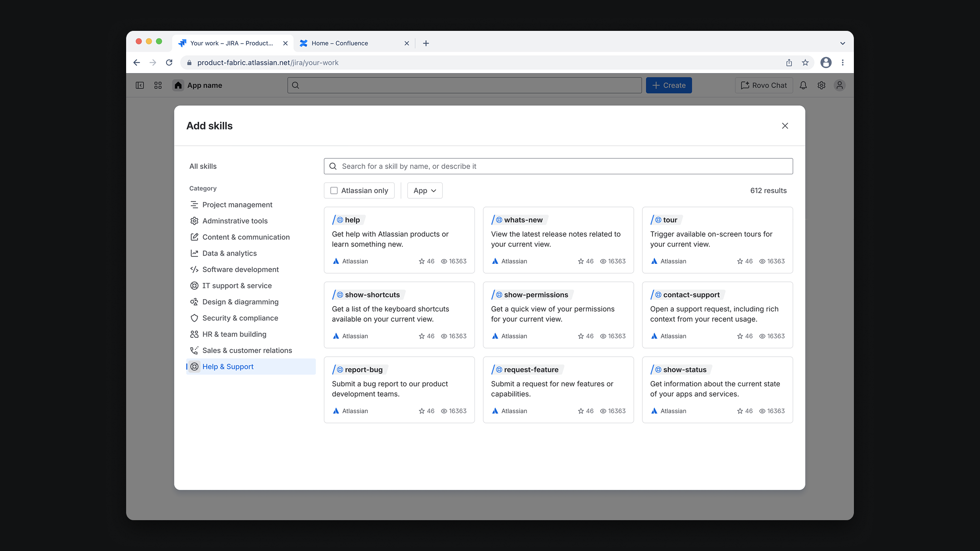Click the star icon on show-status card

click(740, 411)
